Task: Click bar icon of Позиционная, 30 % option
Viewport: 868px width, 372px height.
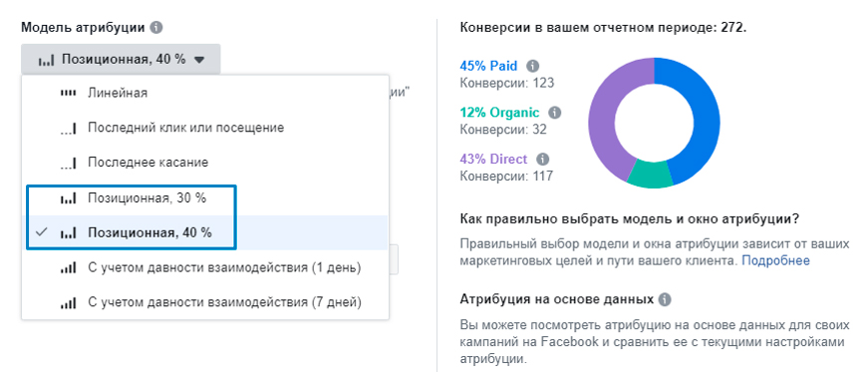Action: point(68,199)
